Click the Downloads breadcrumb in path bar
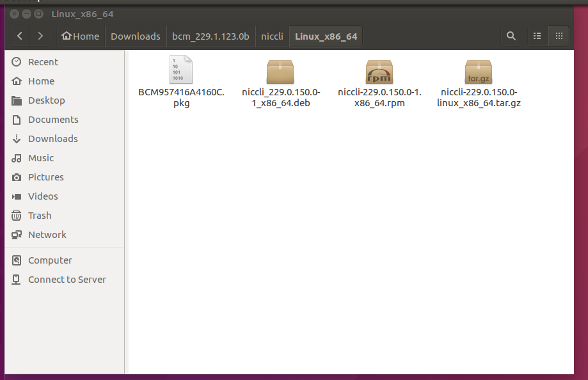 (135, 36)
